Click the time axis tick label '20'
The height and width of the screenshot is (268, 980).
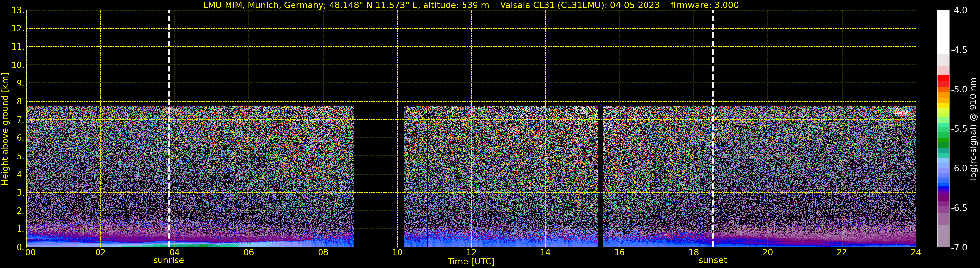[x=768, y=252]
